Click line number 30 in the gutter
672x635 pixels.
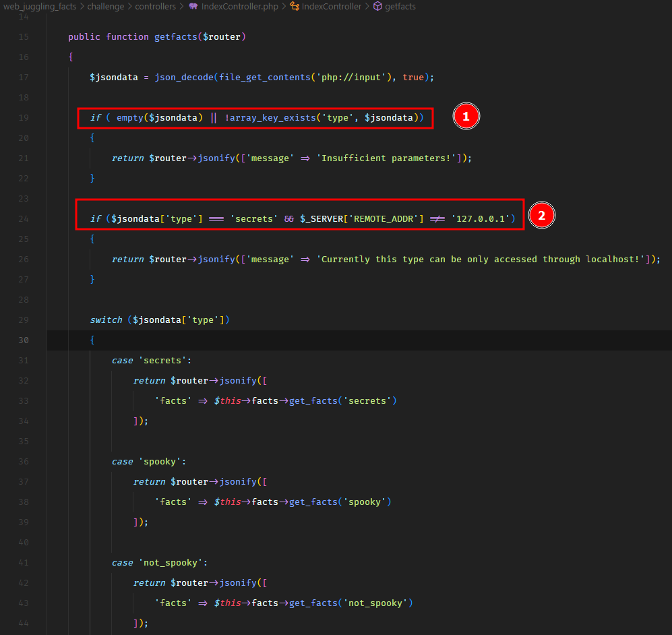pos(24,340)
